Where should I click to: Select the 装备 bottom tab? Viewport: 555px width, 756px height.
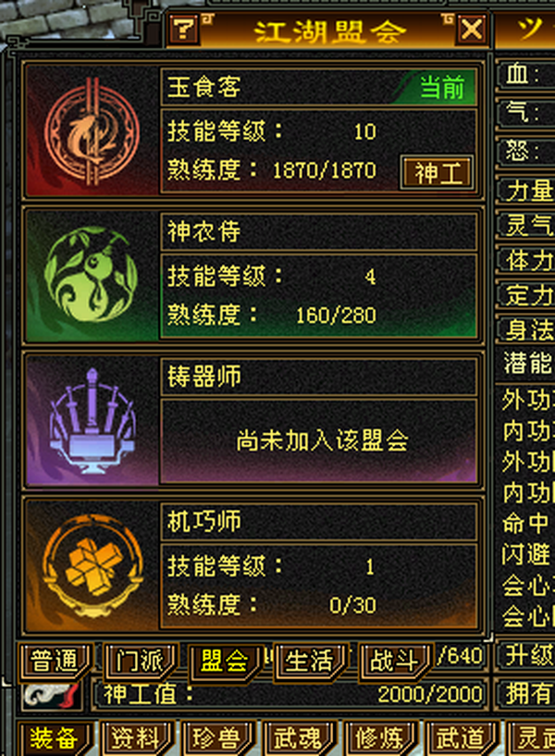[54, 738]
